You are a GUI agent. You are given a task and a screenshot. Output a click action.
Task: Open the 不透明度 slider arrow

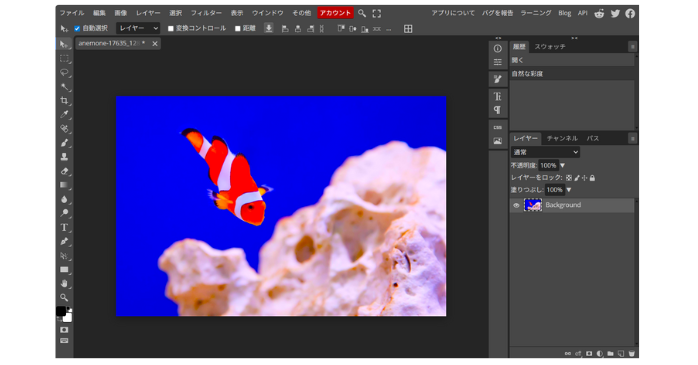(563, 166)
